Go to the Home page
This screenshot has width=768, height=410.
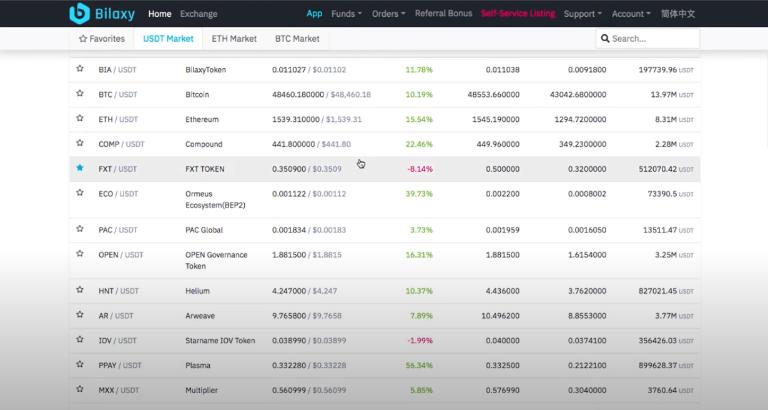160,14
